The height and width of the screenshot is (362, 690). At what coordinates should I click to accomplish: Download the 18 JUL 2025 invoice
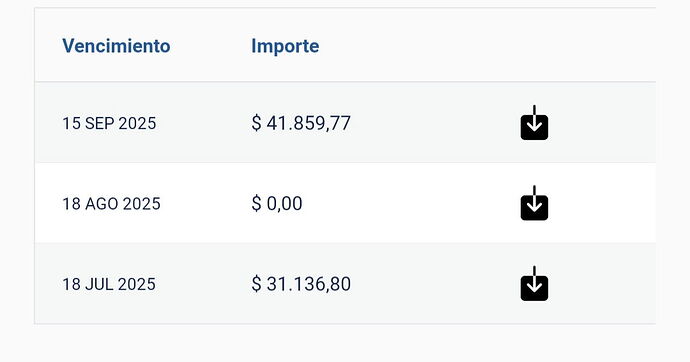(534, 284)
